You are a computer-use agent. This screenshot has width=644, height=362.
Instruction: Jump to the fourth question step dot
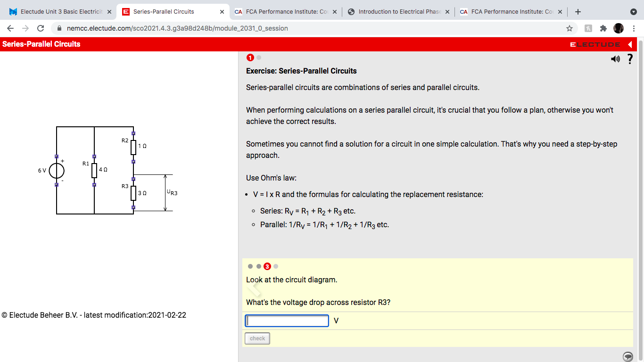(276, 266)
